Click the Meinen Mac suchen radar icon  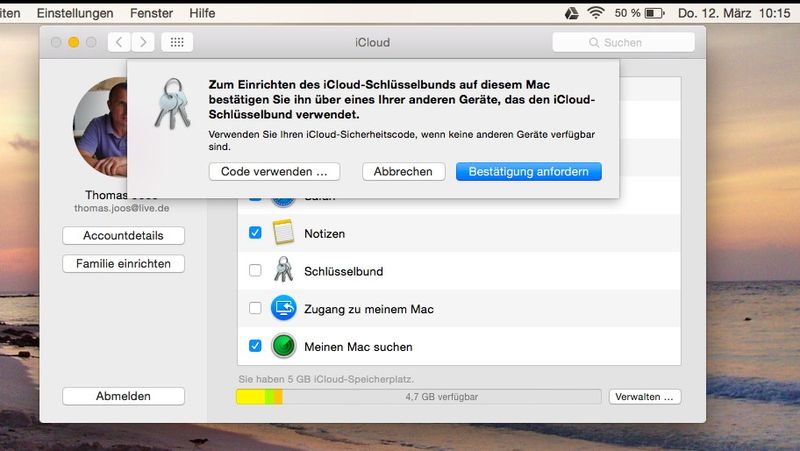(x=283, y=346)
